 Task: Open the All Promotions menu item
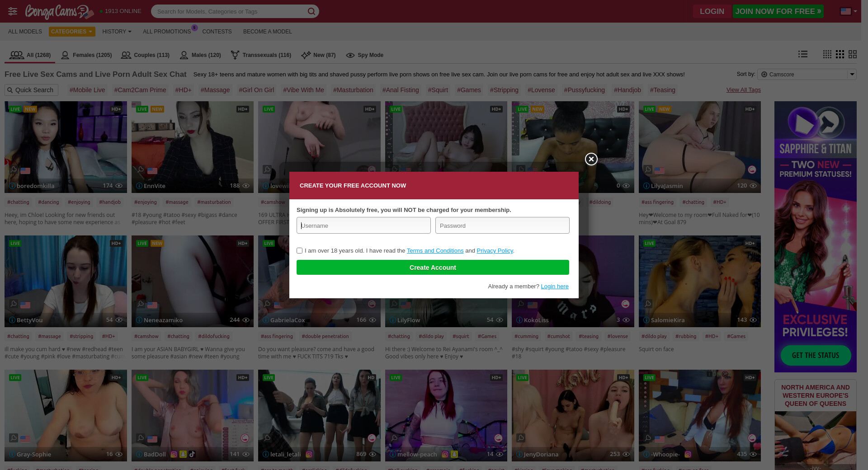coord(166,32)
